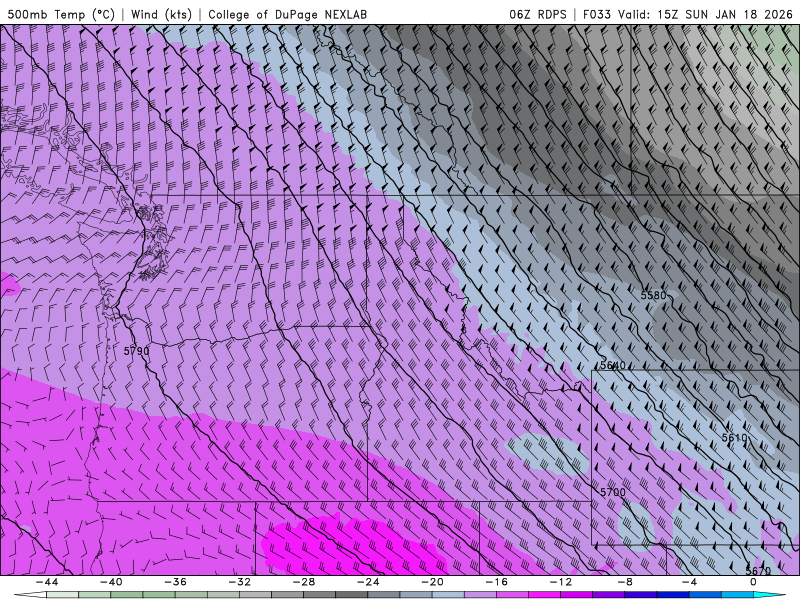
Task: Select the 5580 height contour label
Action: [654, 295]
